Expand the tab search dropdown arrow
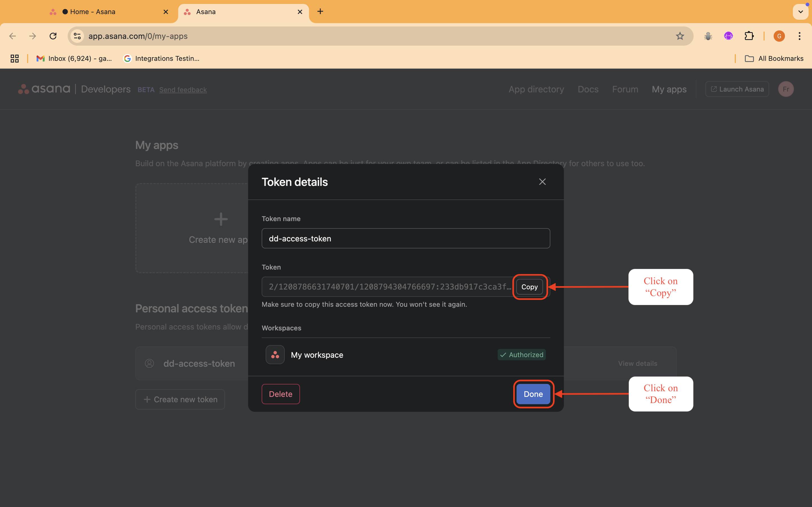The height and width of the screenshot is (507, 812). 800,12
